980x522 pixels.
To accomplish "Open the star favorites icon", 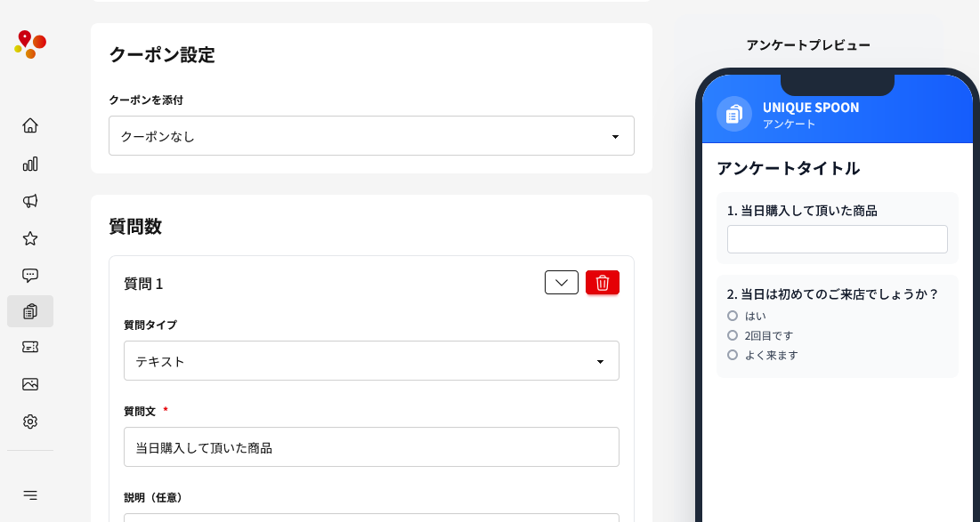I will [30, 238].
